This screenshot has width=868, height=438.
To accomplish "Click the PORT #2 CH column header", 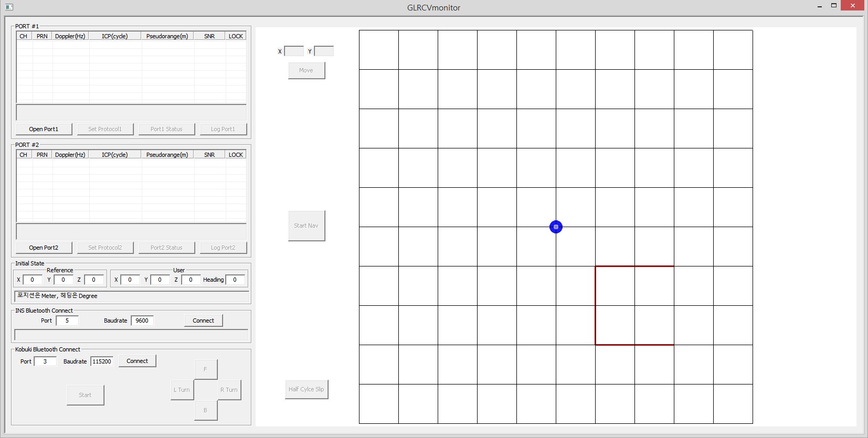I will click(x=24, y=155).
